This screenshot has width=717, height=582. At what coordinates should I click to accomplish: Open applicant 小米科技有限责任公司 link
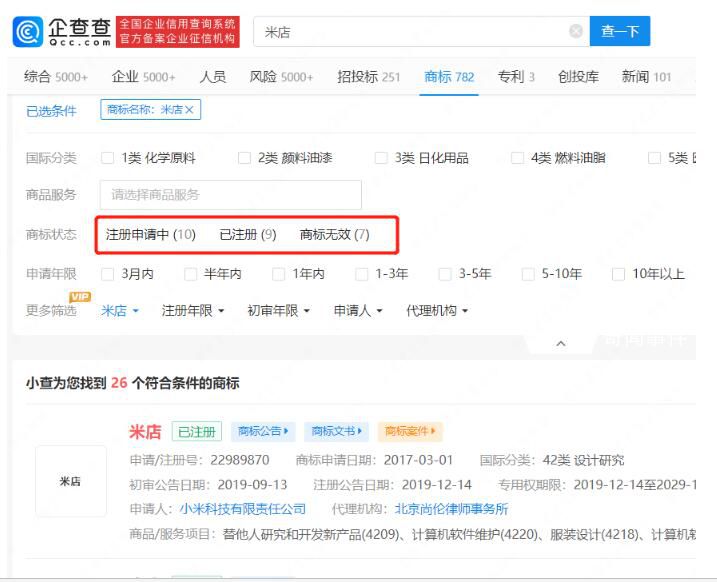[243, 509]
